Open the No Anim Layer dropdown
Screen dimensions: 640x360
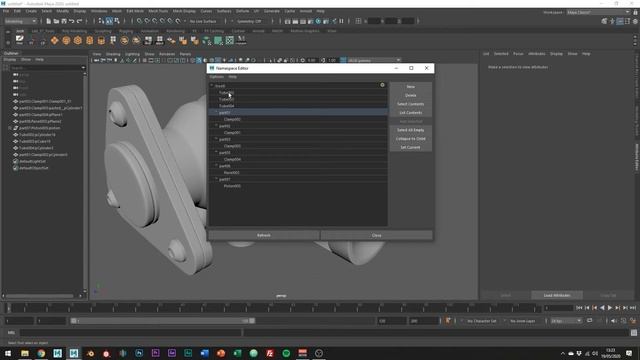(x=523, y=321)
